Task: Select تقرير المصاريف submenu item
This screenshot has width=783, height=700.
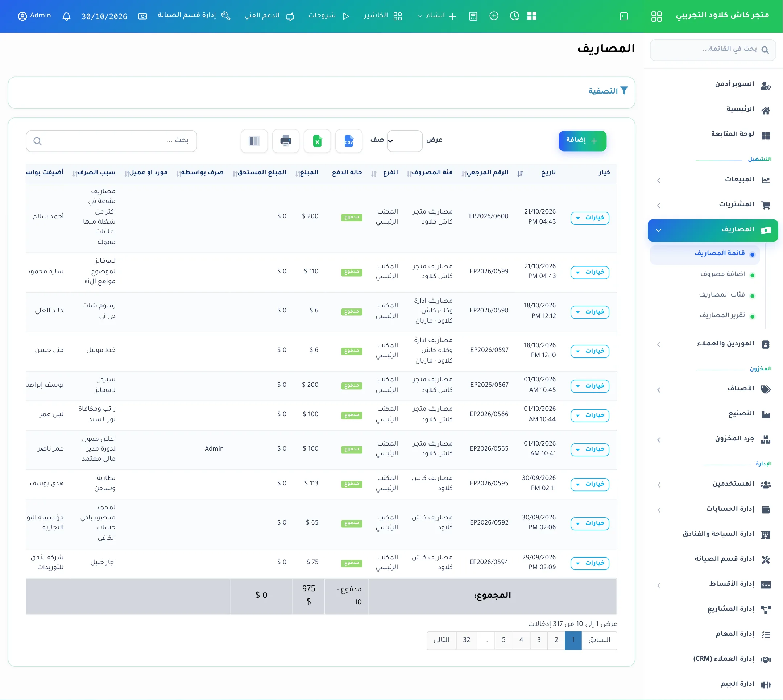Action: point(722,316)
